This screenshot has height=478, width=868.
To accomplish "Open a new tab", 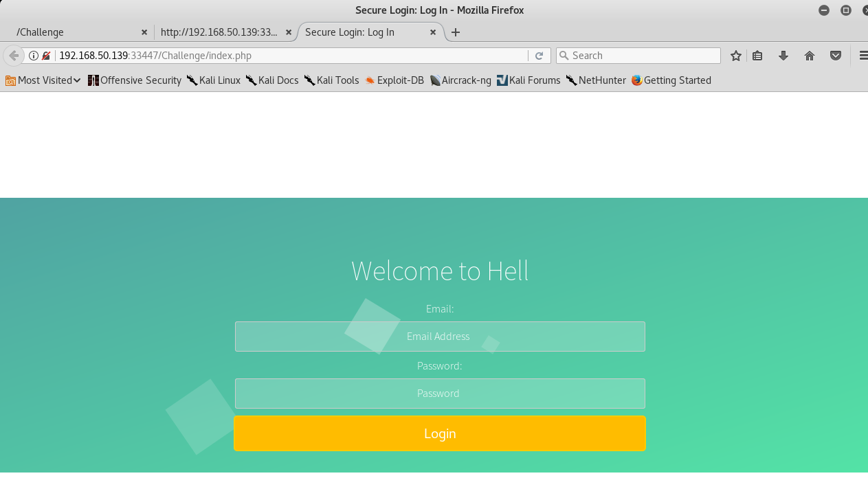I will point(455,32).
